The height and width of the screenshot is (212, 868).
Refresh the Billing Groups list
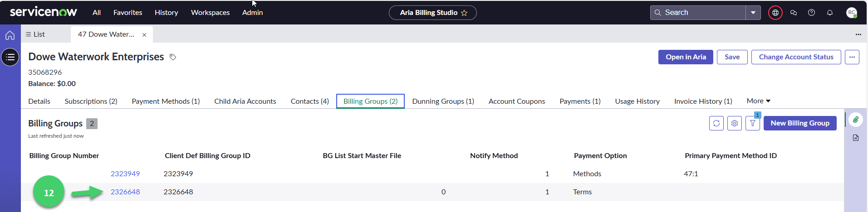[x=716, y=123]
